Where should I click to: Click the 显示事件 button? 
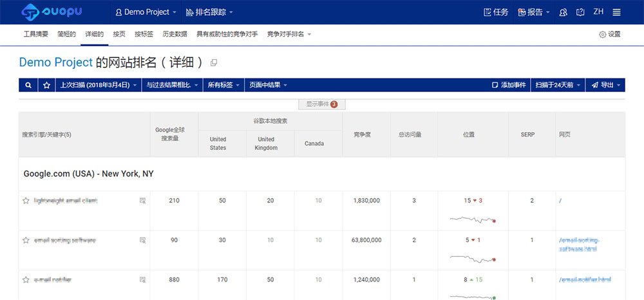[321, 104]
